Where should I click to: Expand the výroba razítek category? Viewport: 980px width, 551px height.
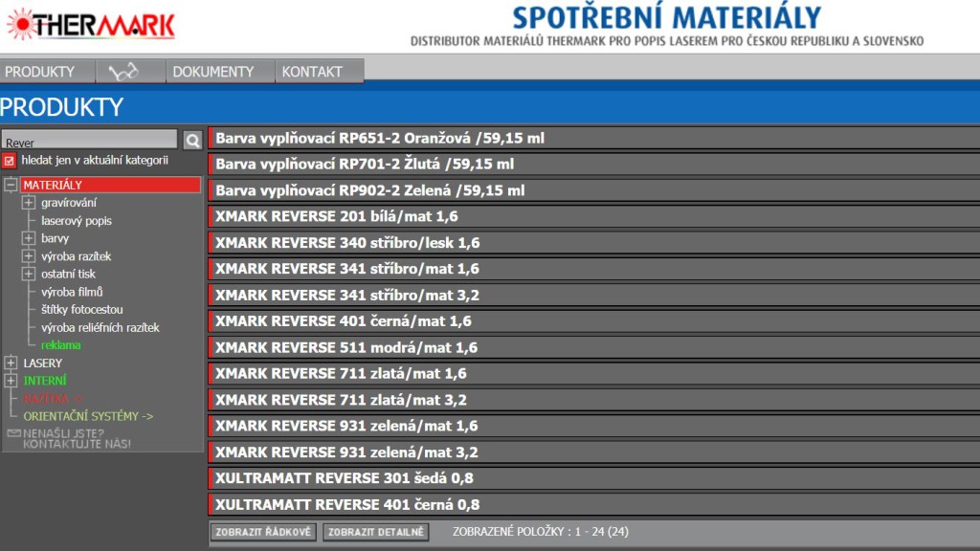[29, 256]
